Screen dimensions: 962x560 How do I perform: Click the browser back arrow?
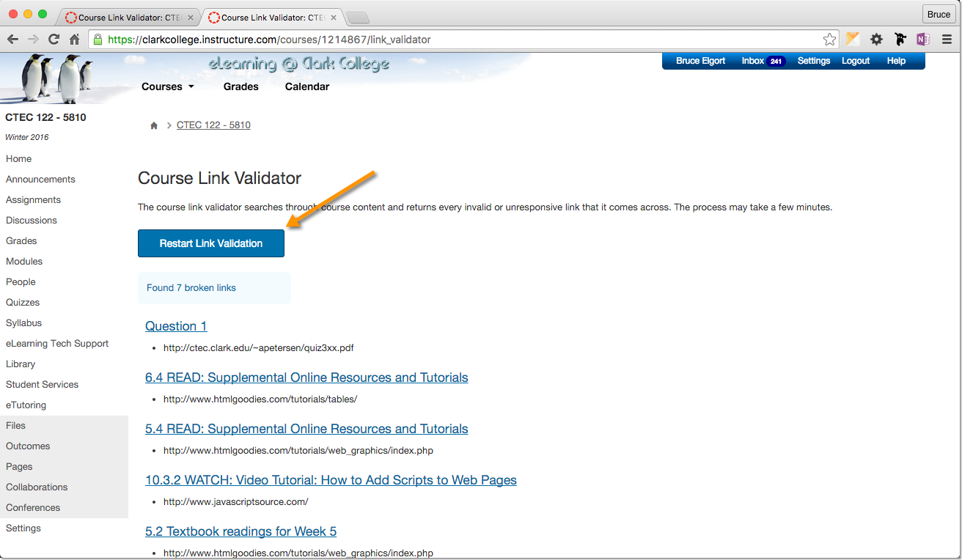(12, 40)
